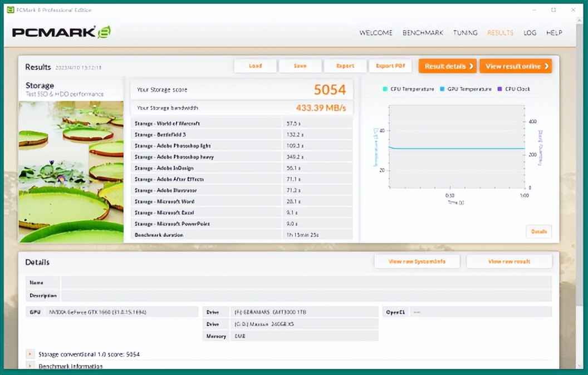Screen dimensions: 588x375
Task: Click the Load button
Action: [255, 66]
